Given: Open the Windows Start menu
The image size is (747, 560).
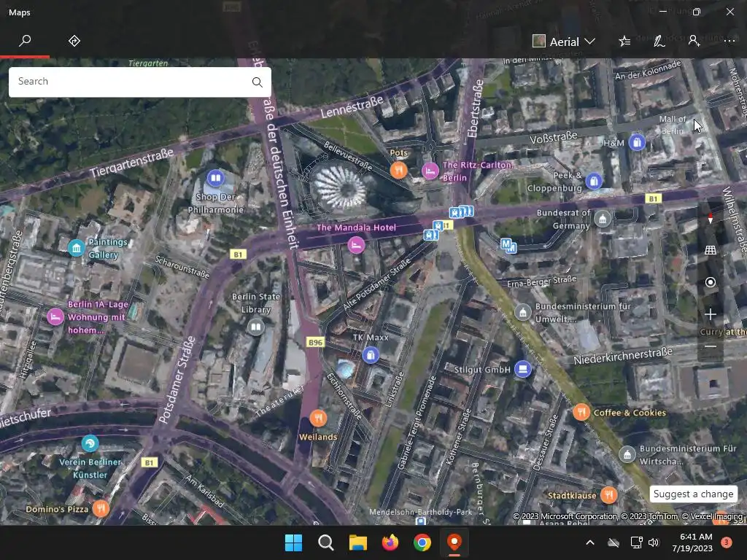Looking at the screenshot, I should pos(293,542).
